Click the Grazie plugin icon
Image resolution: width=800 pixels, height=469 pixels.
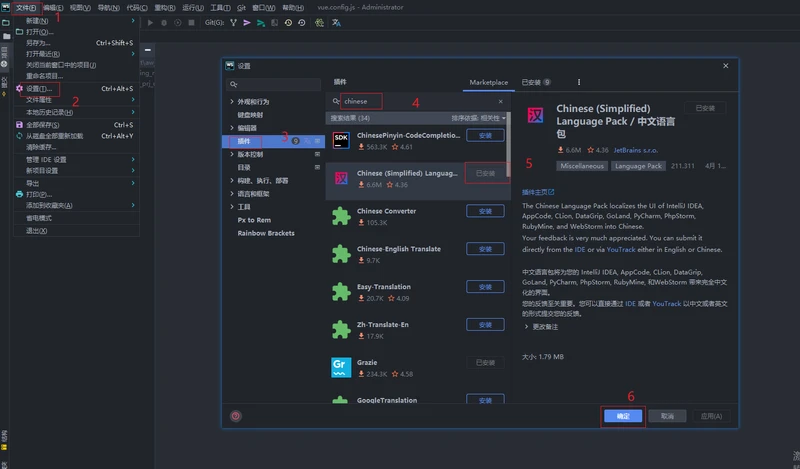pyautogui.click(x=341, y=367)
